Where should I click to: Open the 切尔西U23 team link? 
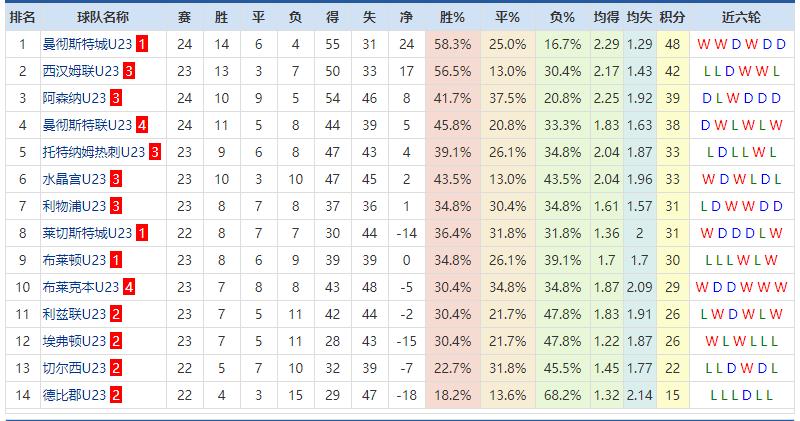tap(72, 368)
